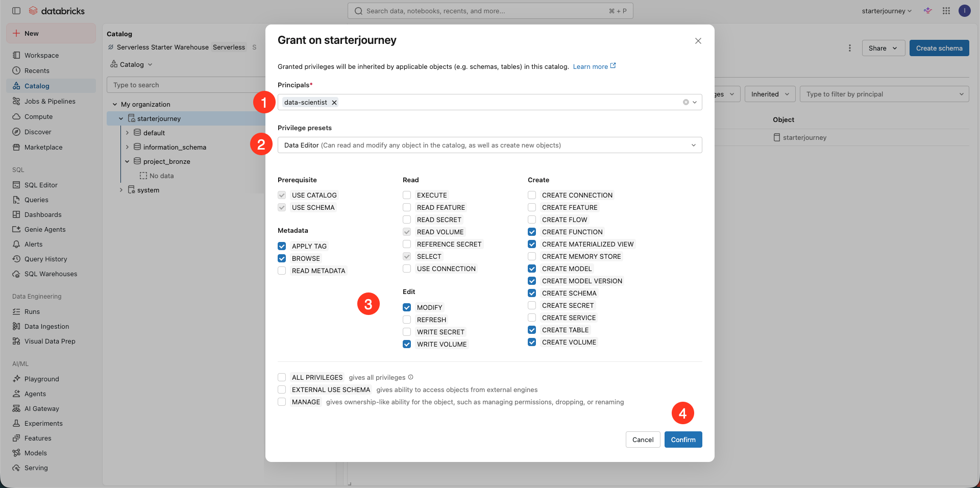This screenshot has width=980, height=488.
Task: Uncheck the MODIFY privilege
Action: click(407, 307)
